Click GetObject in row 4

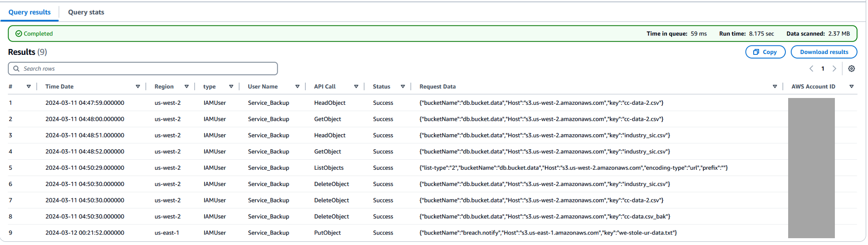coord(328,152)
